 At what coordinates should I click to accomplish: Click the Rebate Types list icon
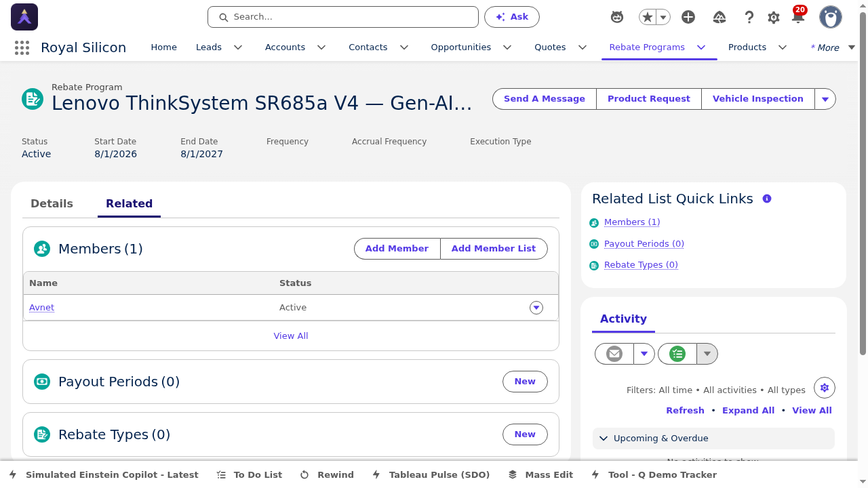pyautogui.click(x=42, y=434)
